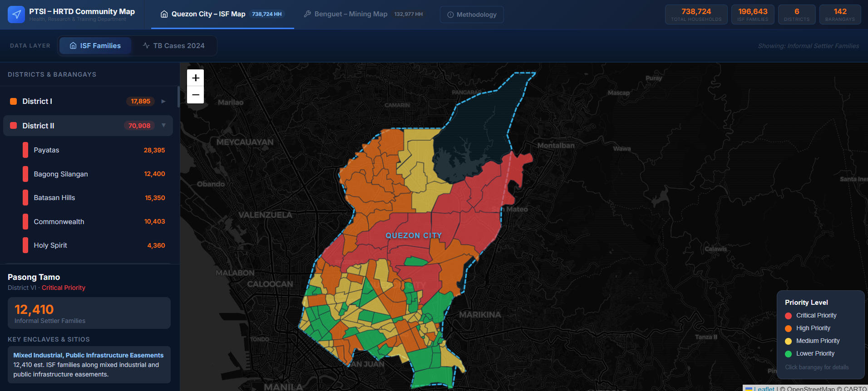Open the Quezon City – ISF Map tab
Screen dimensions: 868x391
(x=222, y=14)
